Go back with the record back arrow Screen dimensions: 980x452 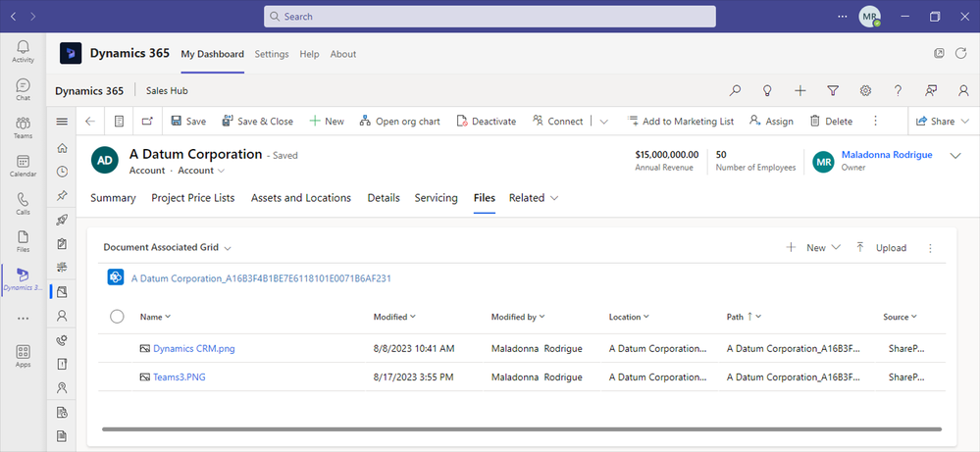click(90, 122)
